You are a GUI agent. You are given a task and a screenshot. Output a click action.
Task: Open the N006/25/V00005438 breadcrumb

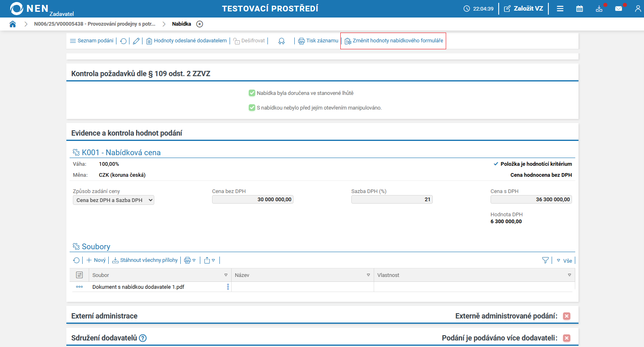(94, 24)
